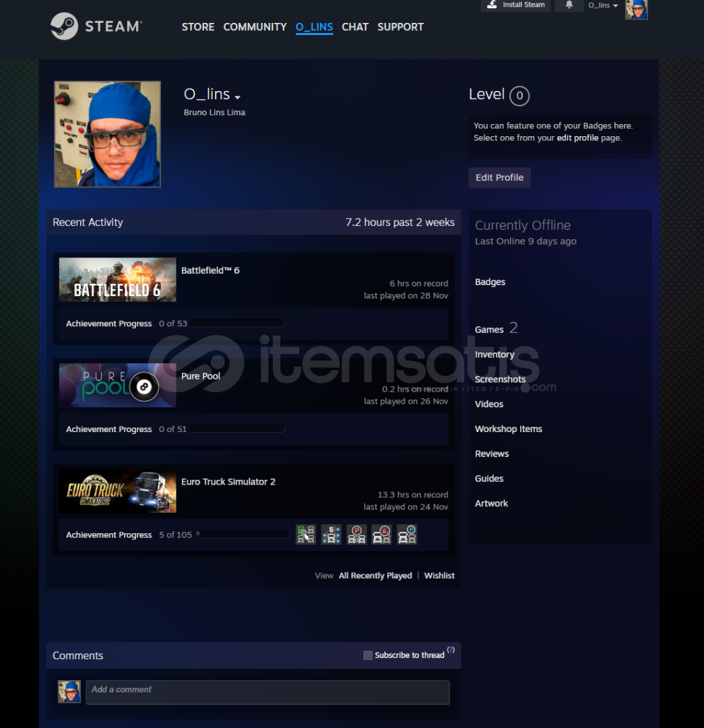Follow the edit profile link in badge text
Image resolution: width=704 pixels, height=728 pixels.
tap(577, 138)
